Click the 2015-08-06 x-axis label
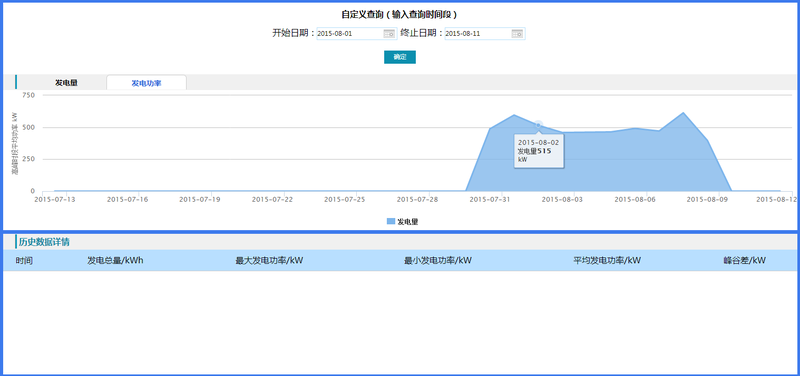Viewport: 800px width, 376px height. [x=635, y=199]
